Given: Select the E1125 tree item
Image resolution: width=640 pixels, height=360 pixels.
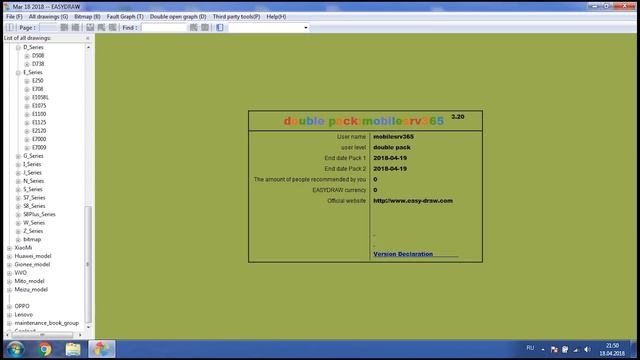Looking at the screenshot, I should coord(39,122).
